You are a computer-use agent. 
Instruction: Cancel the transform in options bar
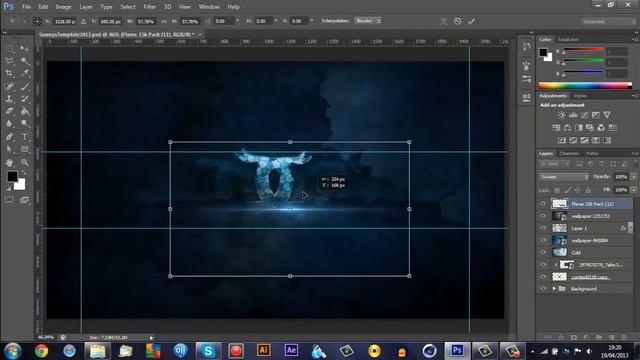458,21
